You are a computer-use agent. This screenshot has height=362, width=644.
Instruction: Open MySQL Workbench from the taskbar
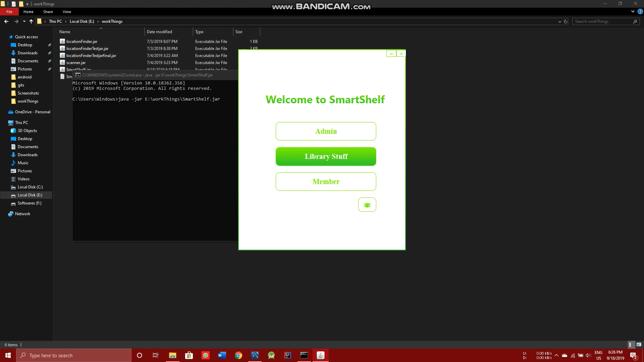point(255,355)
